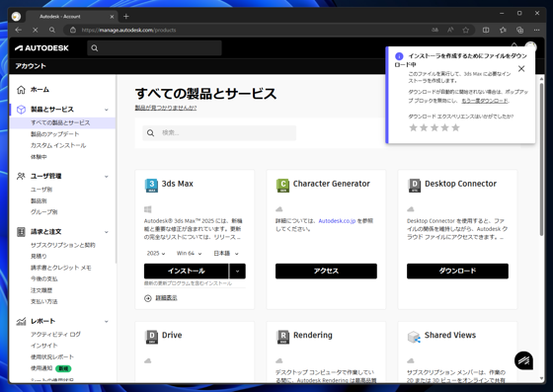Click the cube icon beside 製品とサービス
The width and height of the screenshot is (553, 392).
(21, 110)
